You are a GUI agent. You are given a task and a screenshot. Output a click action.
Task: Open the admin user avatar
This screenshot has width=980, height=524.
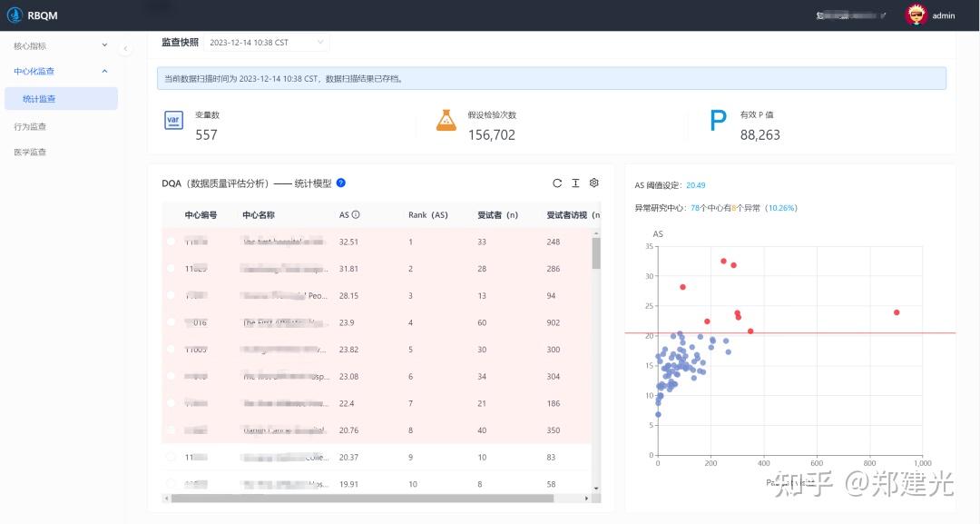[916, 15]
